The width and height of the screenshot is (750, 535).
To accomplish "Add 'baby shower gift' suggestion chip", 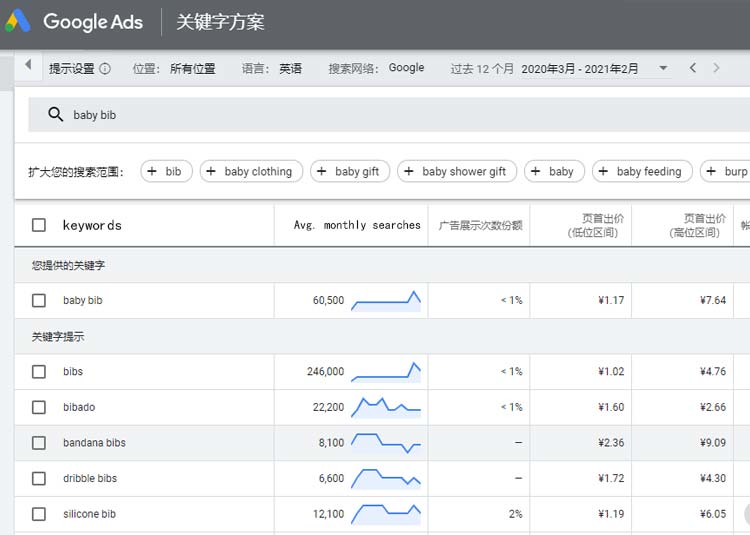I will click(457, 171).
